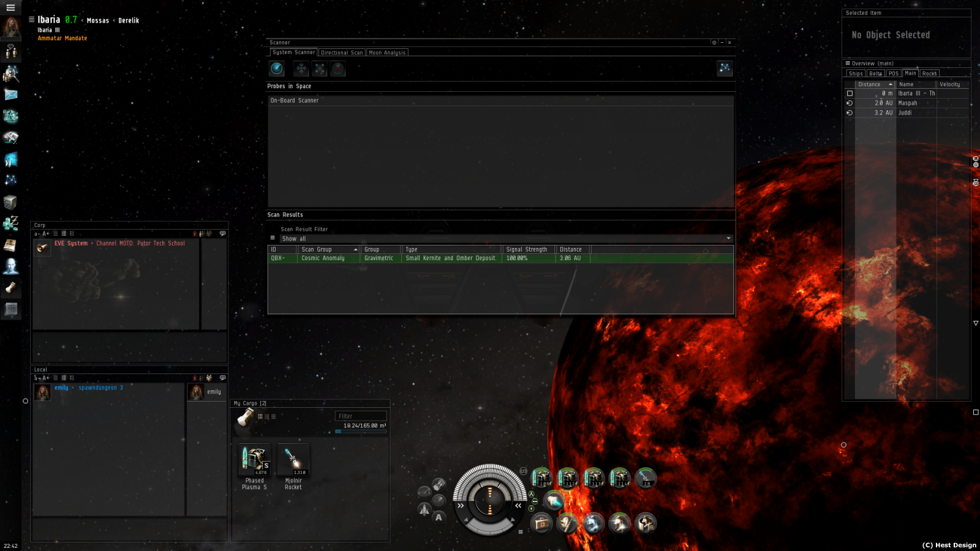Click the Mossas constellation link
This screenshot has width=980, height=551.
98,21
